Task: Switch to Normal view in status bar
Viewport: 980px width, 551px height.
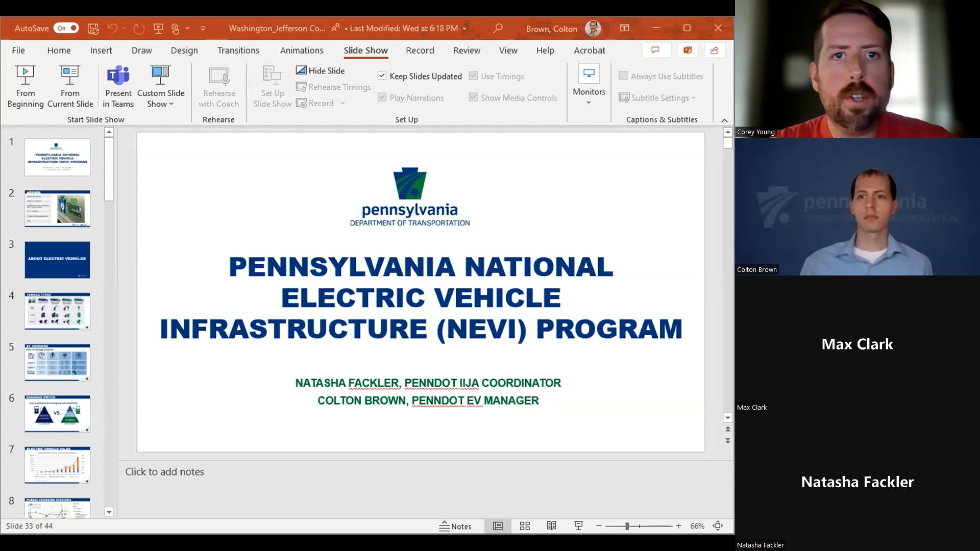Action: pyautogui.click(x=498, y=526)
